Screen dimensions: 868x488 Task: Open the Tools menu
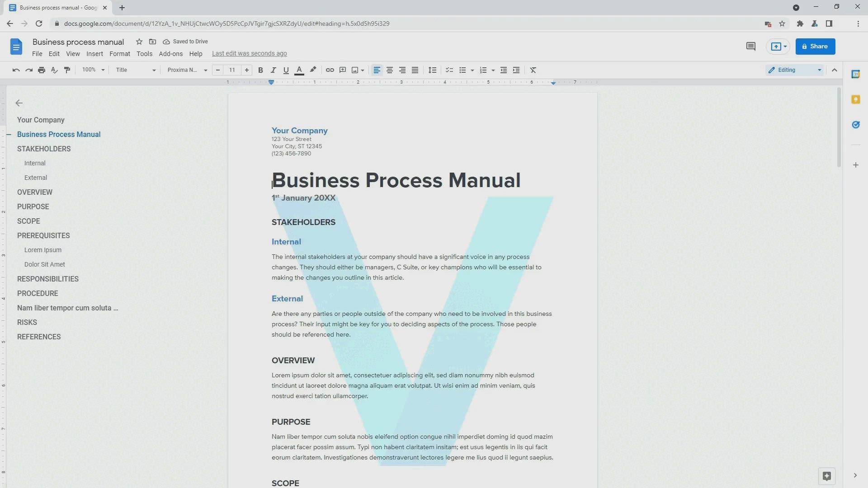[x=145, y=54]
